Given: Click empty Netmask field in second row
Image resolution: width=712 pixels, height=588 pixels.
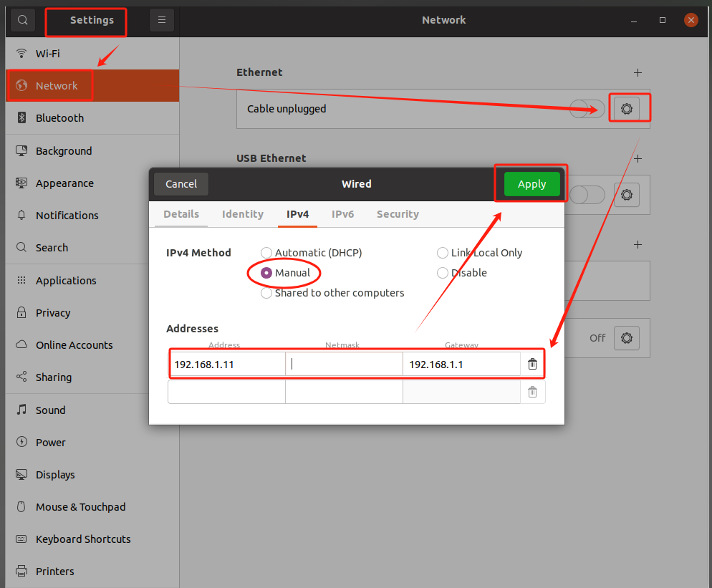Looking at the screenshot, I should point(344,392).
